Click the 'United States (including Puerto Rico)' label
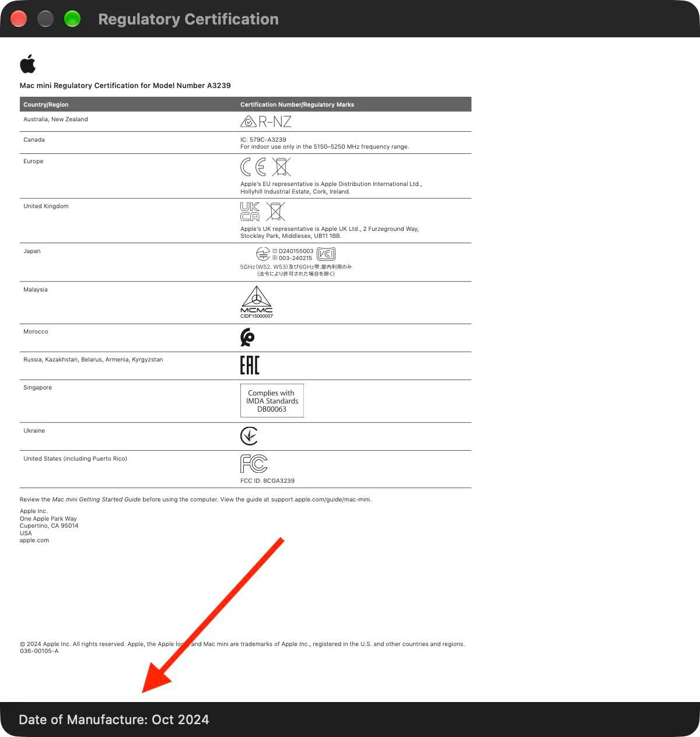 [75, 459]
